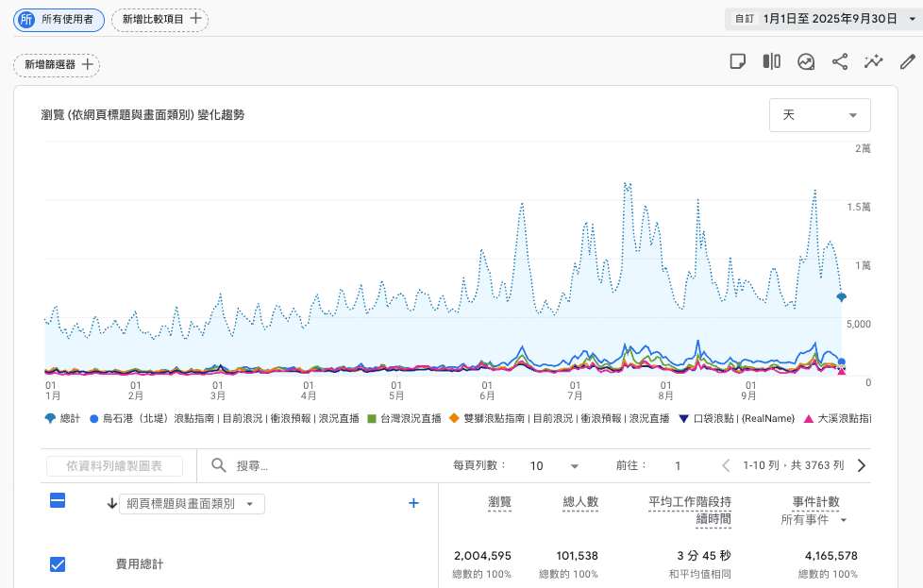Click the plus icon to add a secondary dimension
This screenshot has height=588, width=923.
[413, 503]
